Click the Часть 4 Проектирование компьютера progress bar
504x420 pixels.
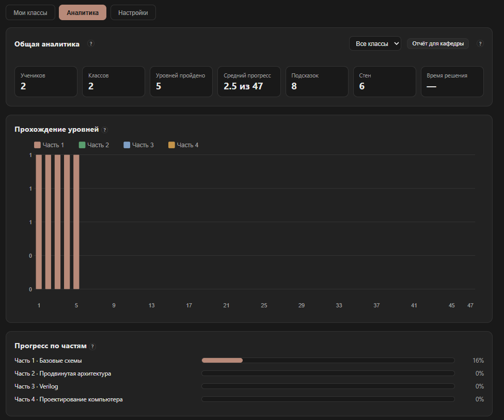click(x=328, y=399)
